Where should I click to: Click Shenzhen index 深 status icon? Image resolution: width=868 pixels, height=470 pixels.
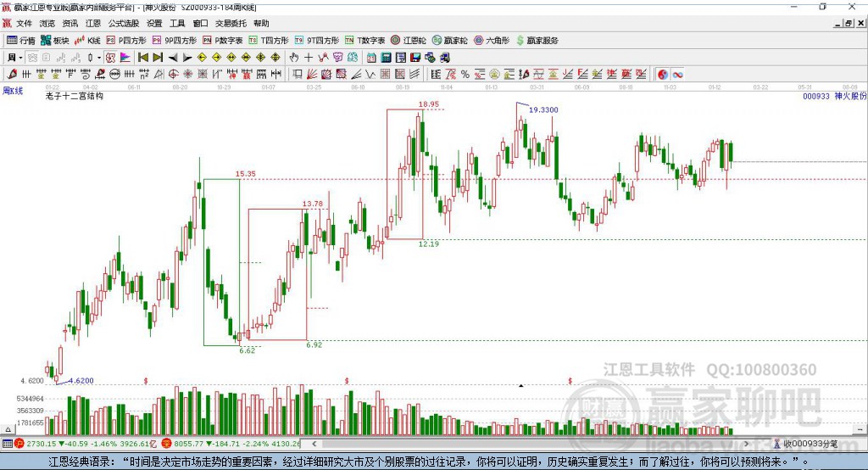point(166,444)
